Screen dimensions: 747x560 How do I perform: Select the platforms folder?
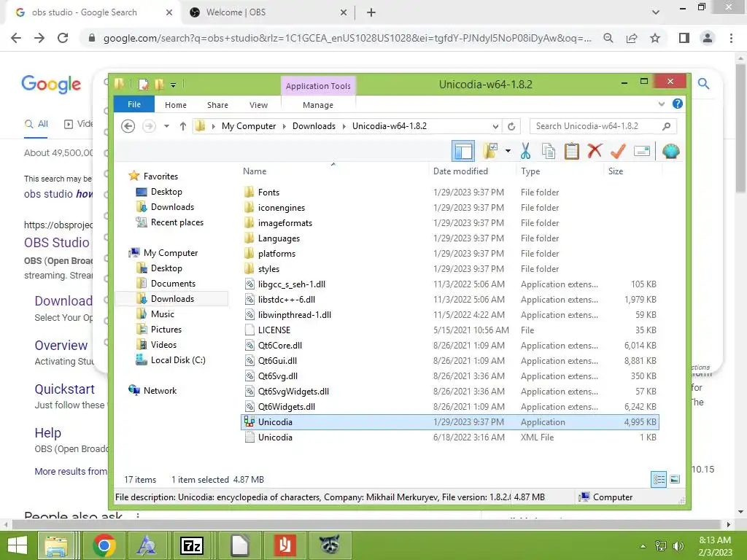[276, 254]
